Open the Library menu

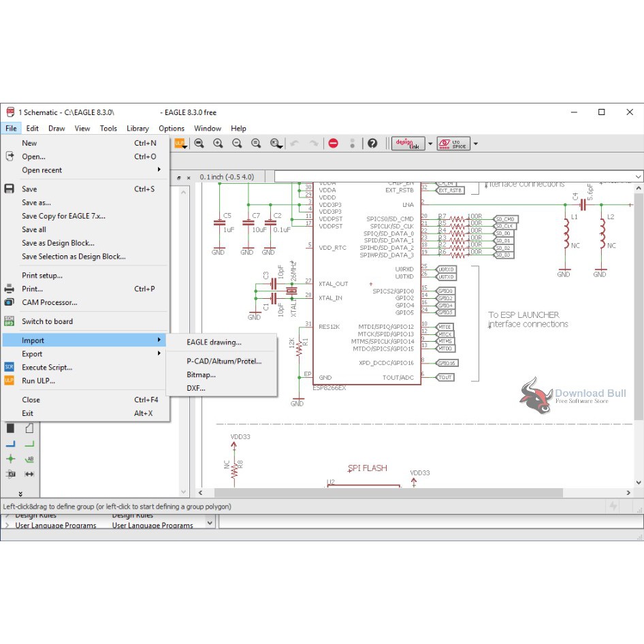point(138,128)
